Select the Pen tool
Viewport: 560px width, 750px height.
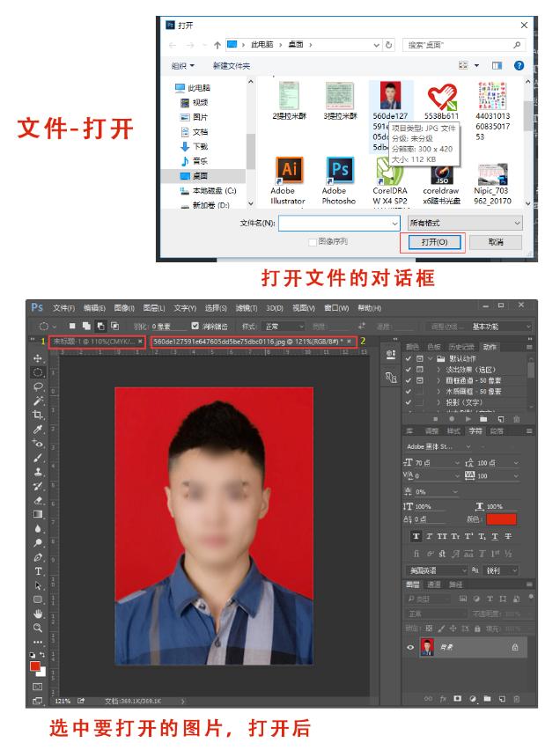(38, 557)
